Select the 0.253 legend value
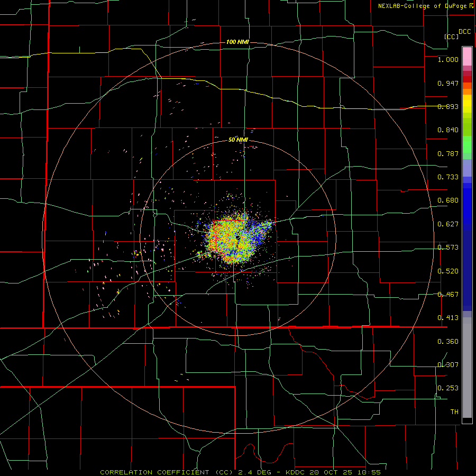 pos(448,388)
